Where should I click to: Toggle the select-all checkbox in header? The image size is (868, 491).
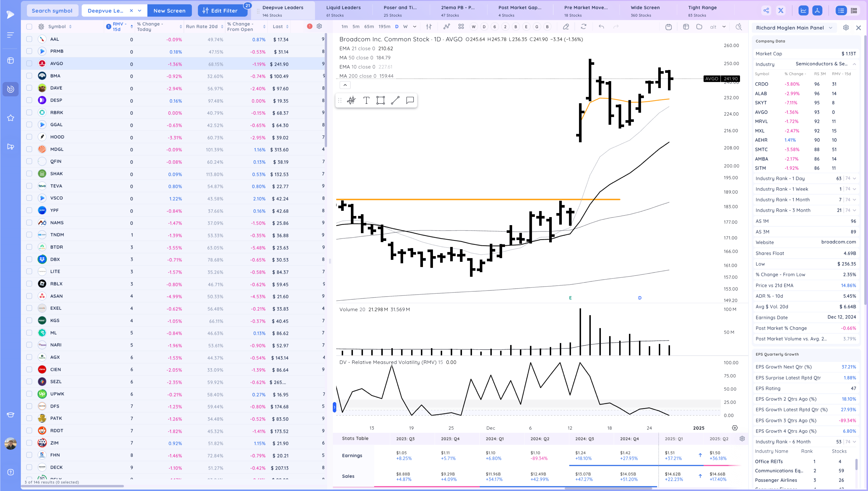pyautogui.click(x=29, y=27)
